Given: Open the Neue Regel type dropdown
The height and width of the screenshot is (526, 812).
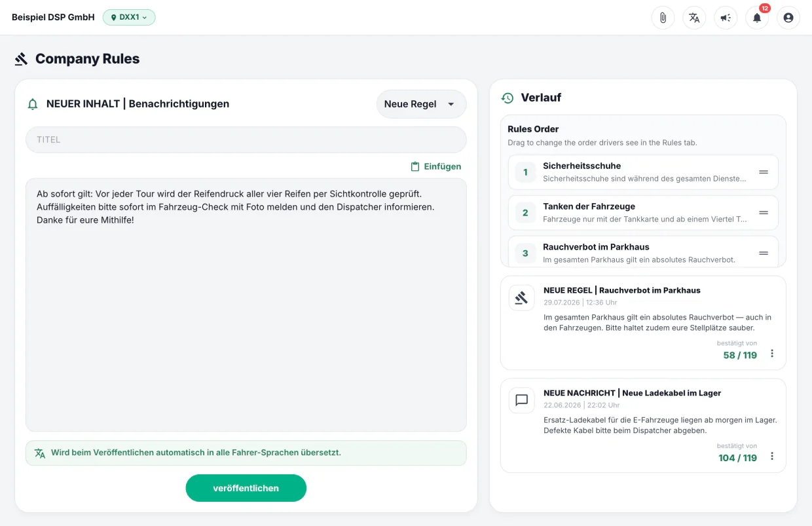Looking at the screenshot, I should [x=421, y=104].
